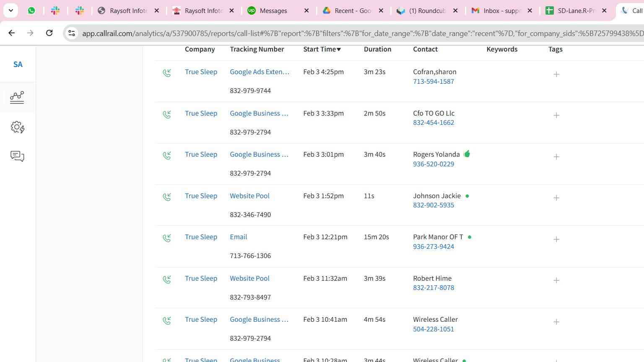The width and height of the screenshot is (644, 362).
Task: Close the Messages tab
Action: point(306,10)
